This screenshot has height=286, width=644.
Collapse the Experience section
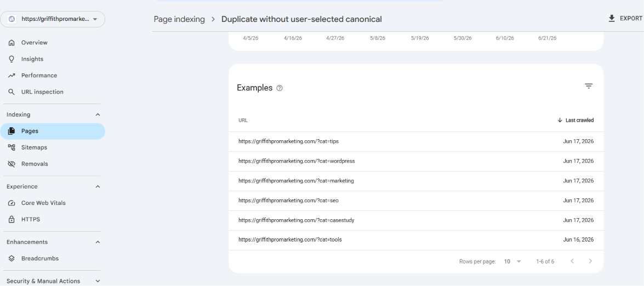pos(98,187)
